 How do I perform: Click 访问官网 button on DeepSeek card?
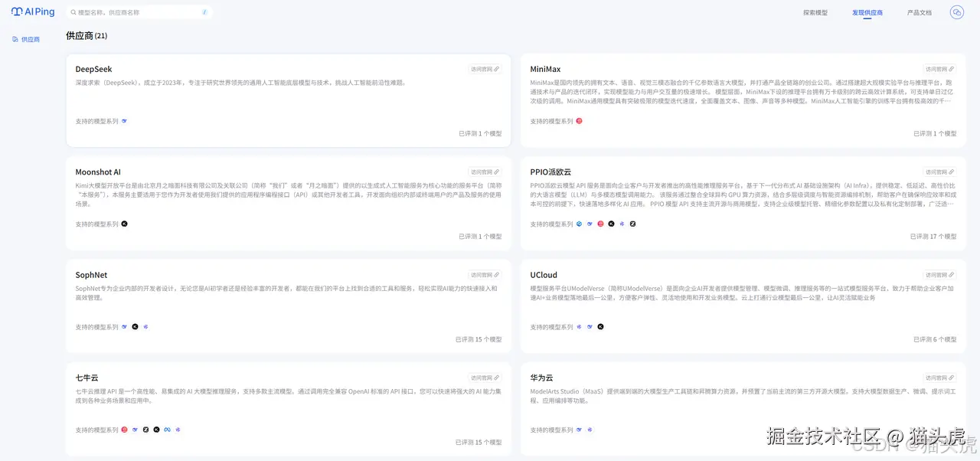coord(485,69)
